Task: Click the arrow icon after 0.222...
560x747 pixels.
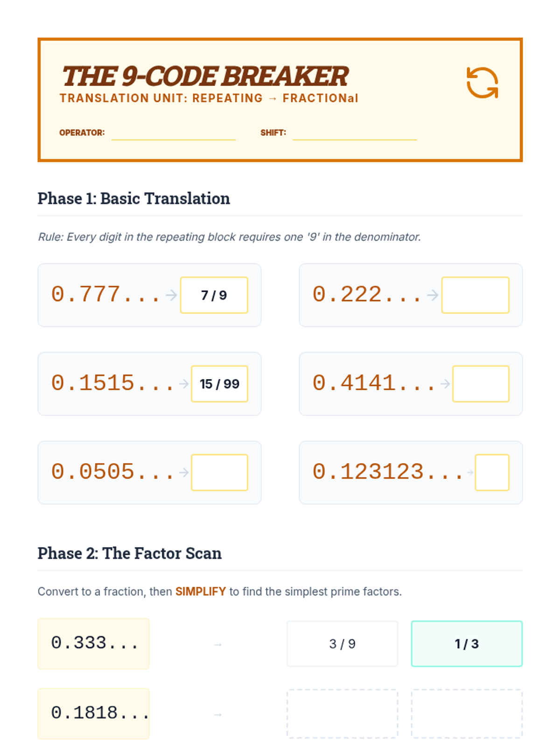Action: 433,295
